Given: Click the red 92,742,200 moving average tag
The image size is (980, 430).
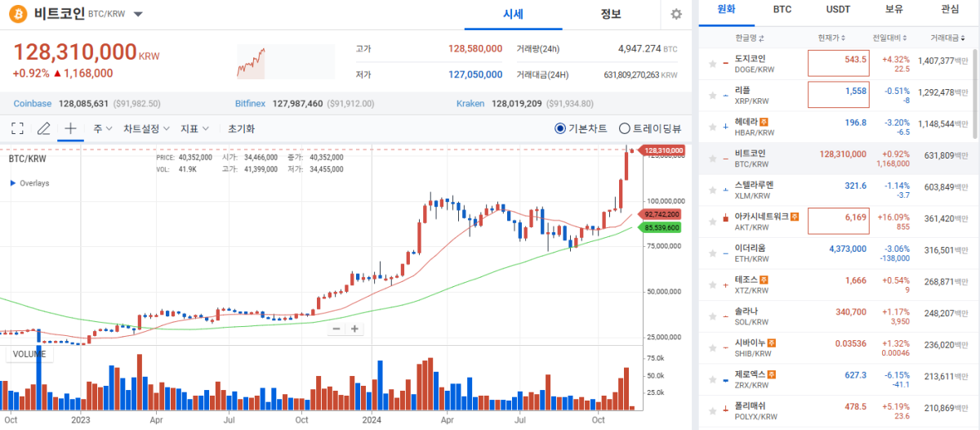Looking at the screenshot, I should coord(661,213).
